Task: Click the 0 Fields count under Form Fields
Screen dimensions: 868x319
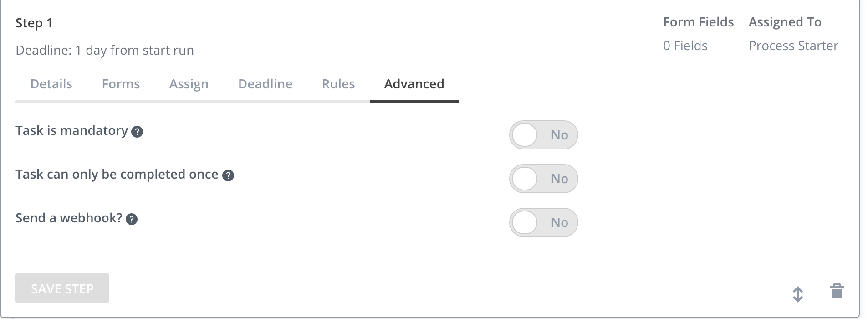Action: pyautogui.click(x=685, y=46)
